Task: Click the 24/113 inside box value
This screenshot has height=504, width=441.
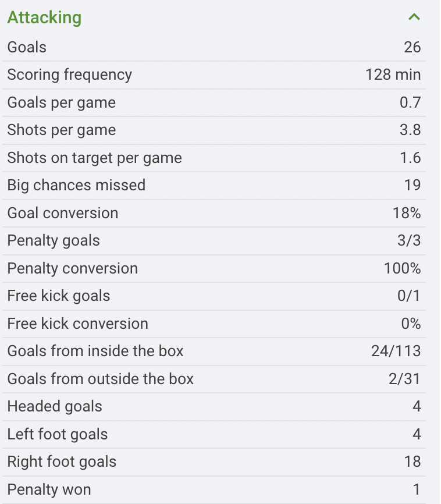Action: pyautogui.click(x=396, y=351)
